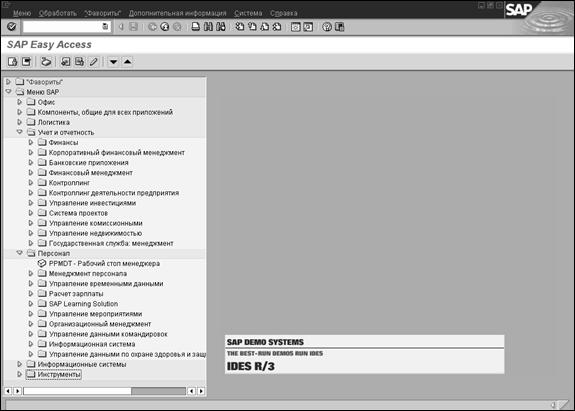Image resolution: width=575 pixels, height=411 pixels.
Task: Select the Инструменты tree item
Action: [59, 374]
